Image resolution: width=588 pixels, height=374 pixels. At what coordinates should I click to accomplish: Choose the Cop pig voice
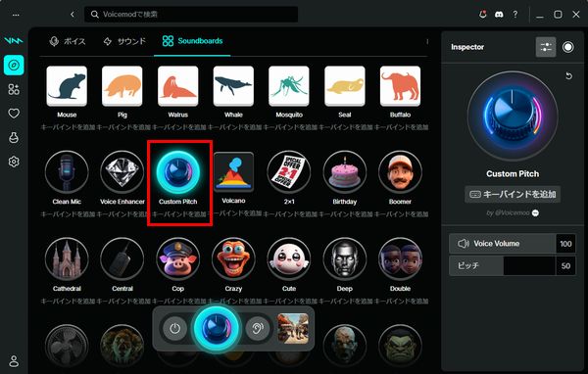coord(178,258)
